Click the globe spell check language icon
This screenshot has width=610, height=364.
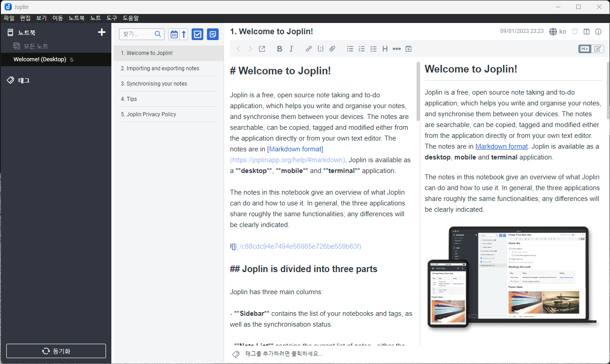click(x=553, y=32)
